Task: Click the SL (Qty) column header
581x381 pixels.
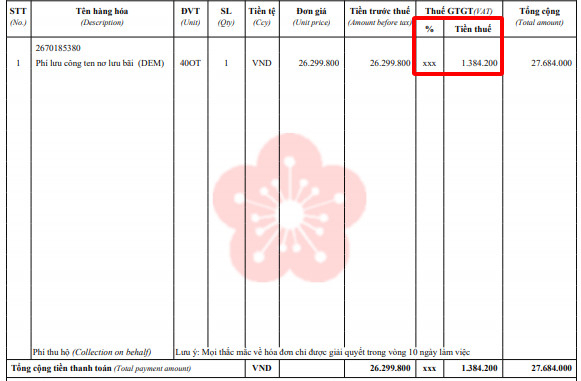Action: tap(226, 17)
